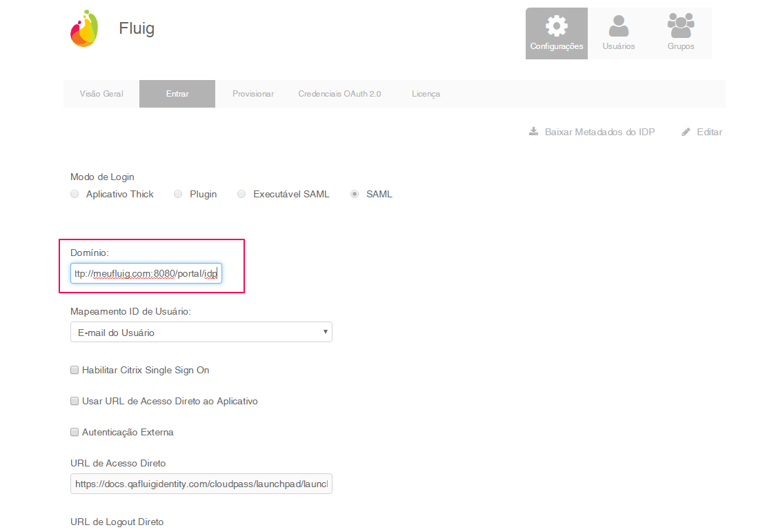
Task: Select SAML login mode radio
Action: 355,194
